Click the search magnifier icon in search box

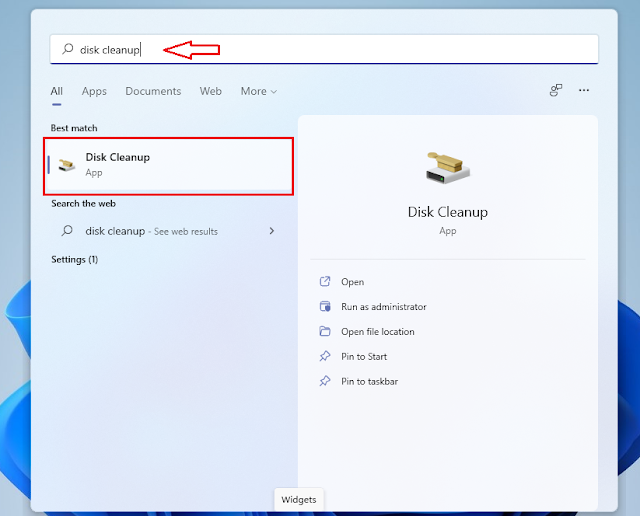68,49
